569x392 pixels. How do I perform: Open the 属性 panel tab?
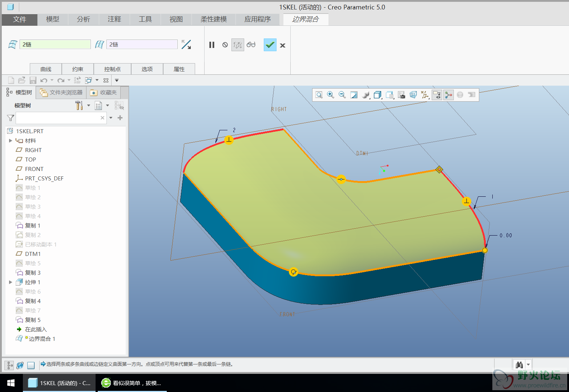point(179,69)
